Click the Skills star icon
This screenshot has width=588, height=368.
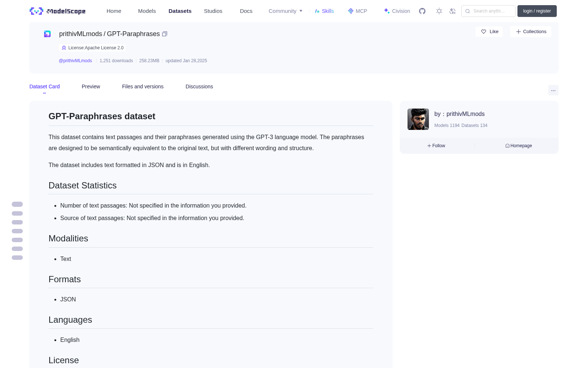(x=317, y=11)
